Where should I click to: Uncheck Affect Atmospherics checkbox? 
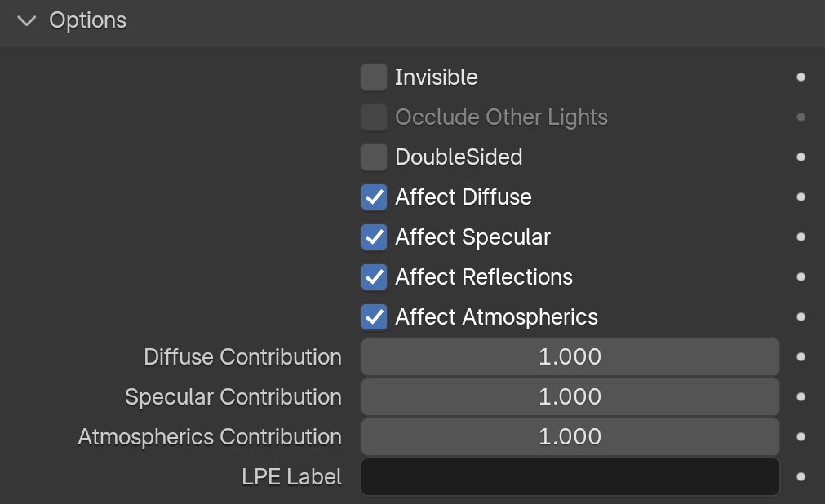coord(374,316)
